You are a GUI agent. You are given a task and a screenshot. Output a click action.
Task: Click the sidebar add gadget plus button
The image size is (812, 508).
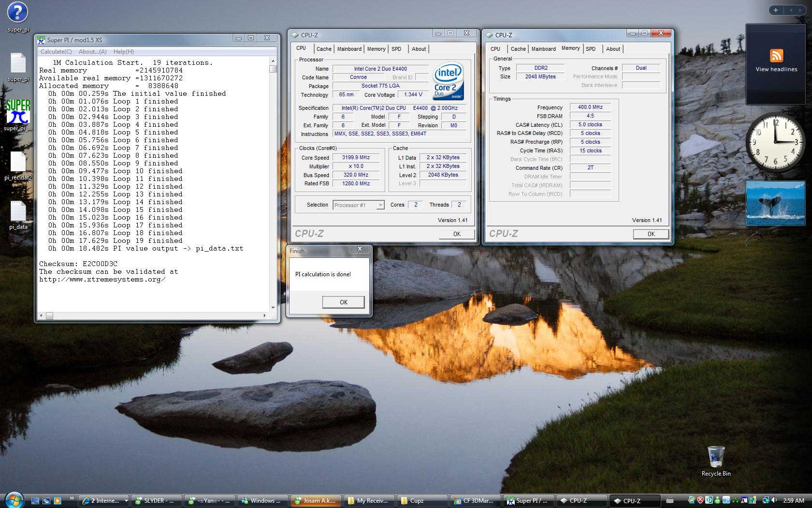point(776,10)
